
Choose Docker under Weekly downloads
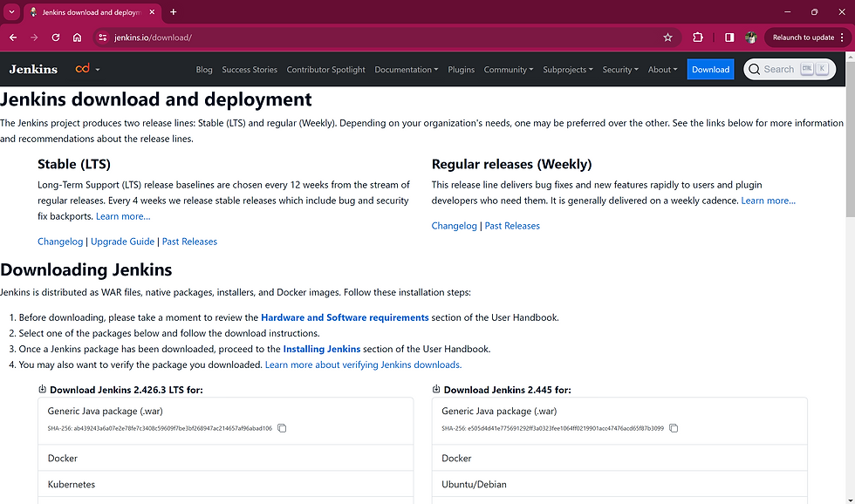coord(619,459)
